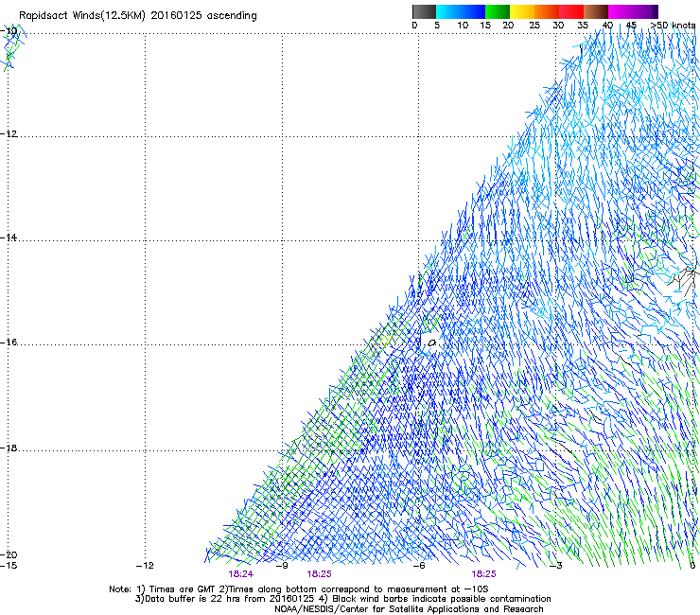
Task: Click the brown 35-40 knots color swatch
Action: click(x=596, y=11)
